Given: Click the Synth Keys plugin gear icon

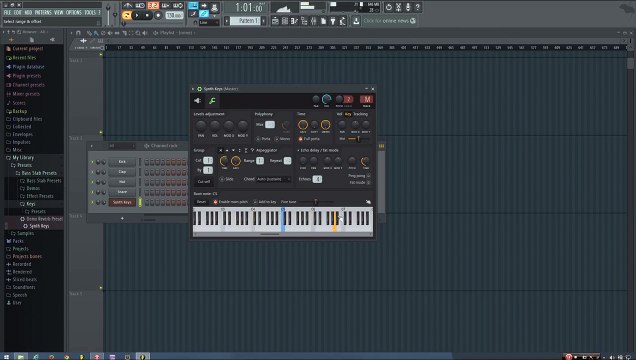Looking at the screenshot, I should click(200, 89).
